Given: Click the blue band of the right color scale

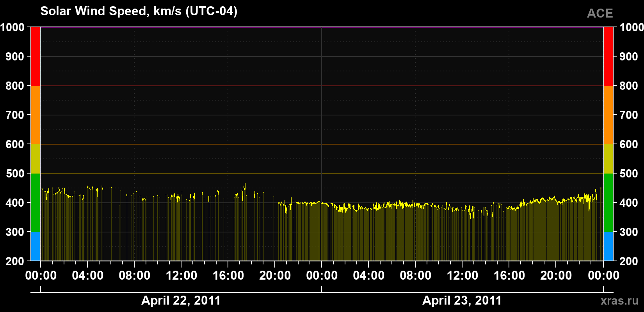Looking at the screenshot, I should point(608,246).
